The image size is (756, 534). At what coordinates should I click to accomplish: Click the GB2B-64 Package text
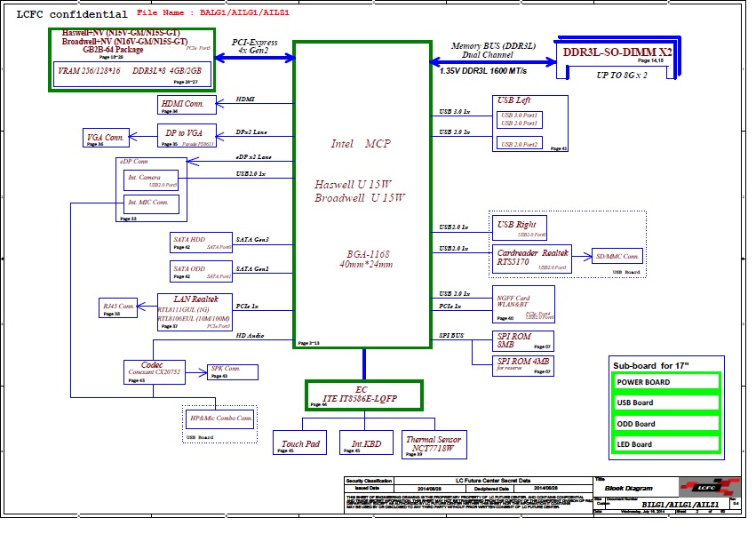tap(114, 49)
